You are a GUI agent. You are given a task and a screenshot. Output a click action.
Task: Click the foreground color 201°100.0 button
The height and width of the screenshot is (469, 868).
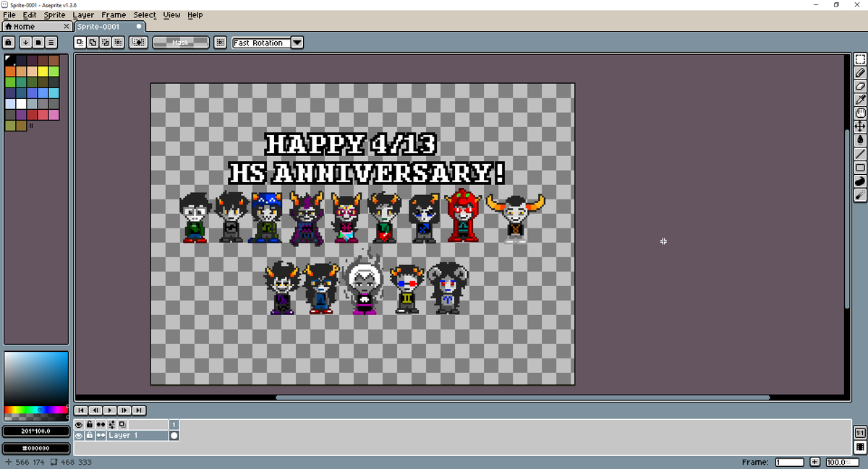click(36, 431)
